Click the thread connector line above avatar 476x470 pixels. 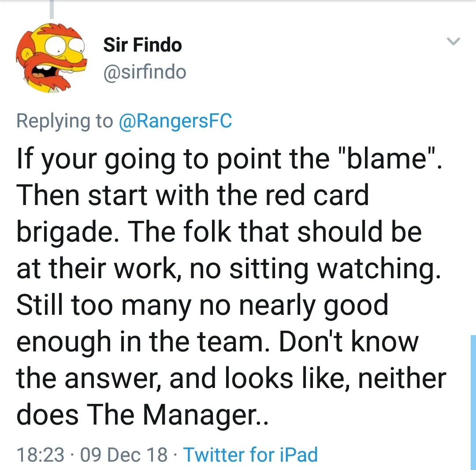[52, 9]
